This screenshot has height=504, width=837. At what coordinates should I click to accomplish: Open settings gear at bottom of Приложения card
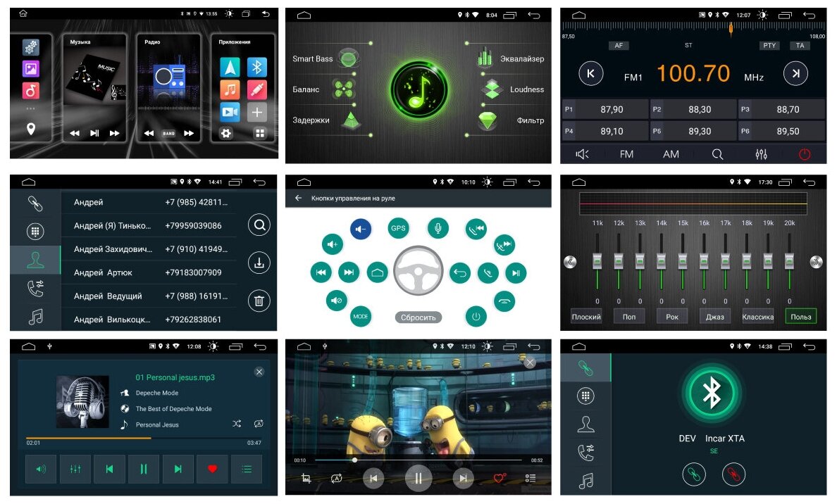click(225, 133)
